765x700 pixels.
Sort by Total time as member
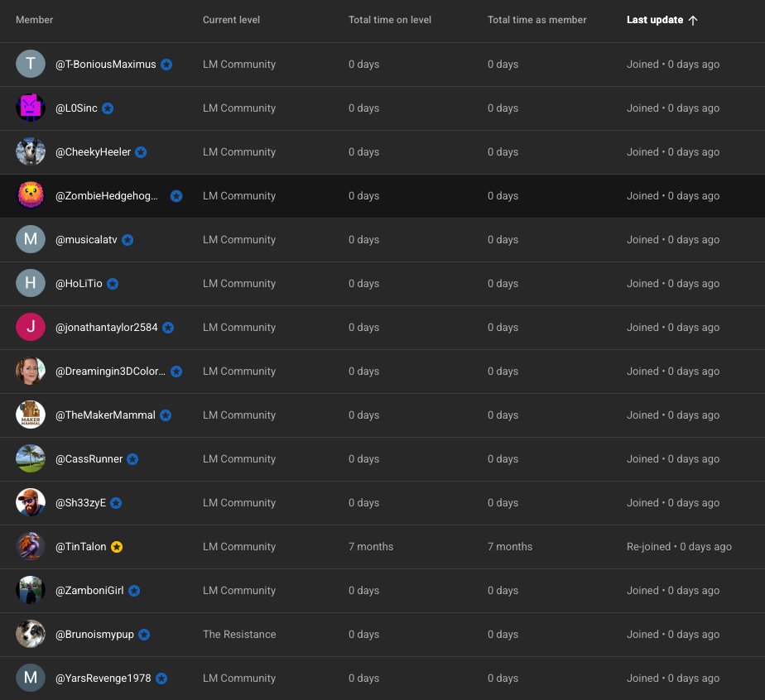(536, 20)
